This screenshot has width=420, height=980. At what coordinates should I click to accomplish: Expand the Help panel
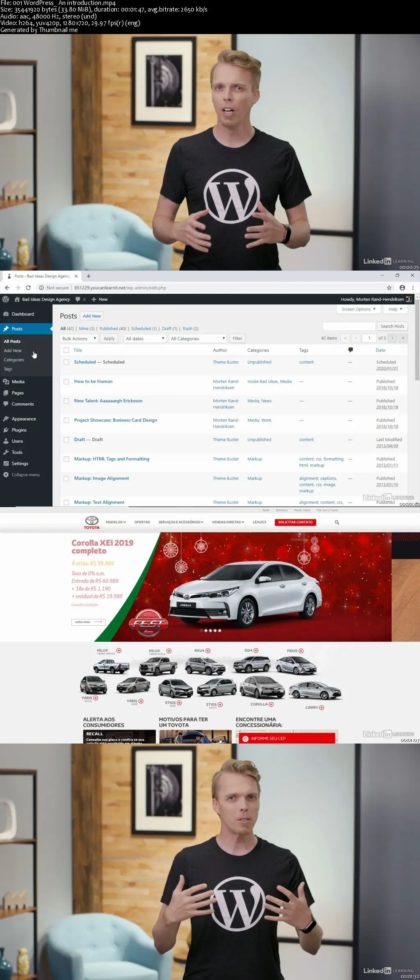(395, 309)
